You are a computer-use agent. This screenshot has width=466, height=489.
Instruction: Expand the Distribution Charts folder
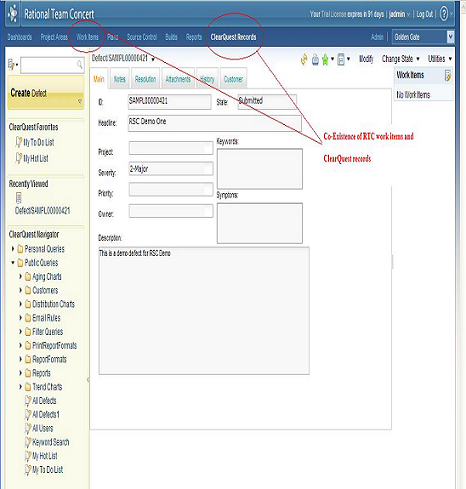(20, 304)
